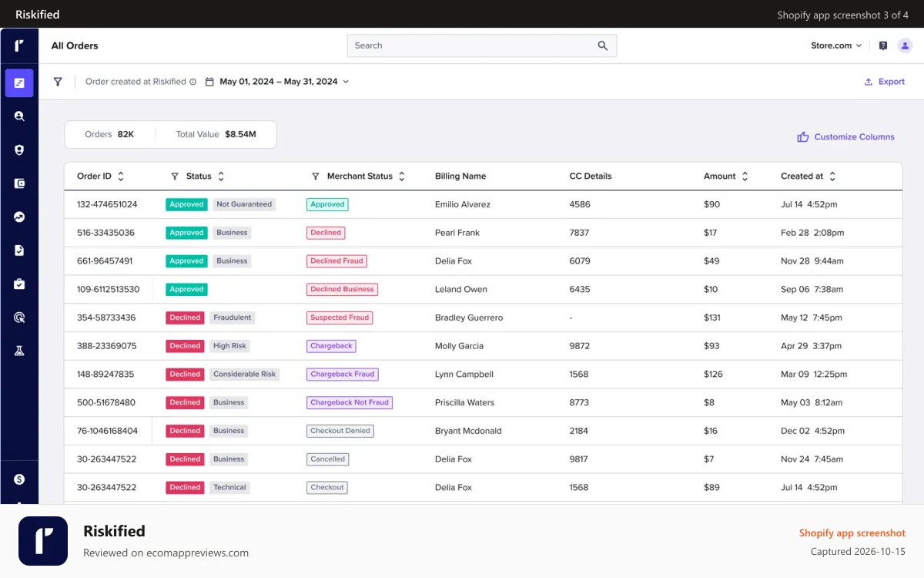Open the dollar coin sidebar icon

(19, 479)
